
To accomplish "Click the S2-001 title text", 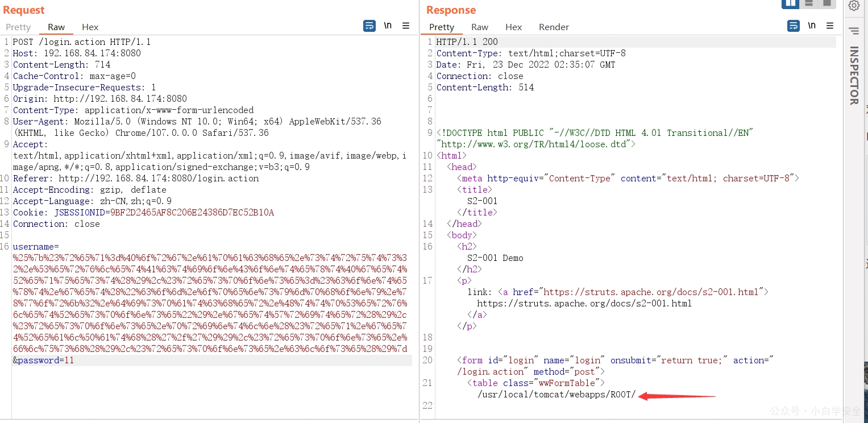I will (482, 201).
